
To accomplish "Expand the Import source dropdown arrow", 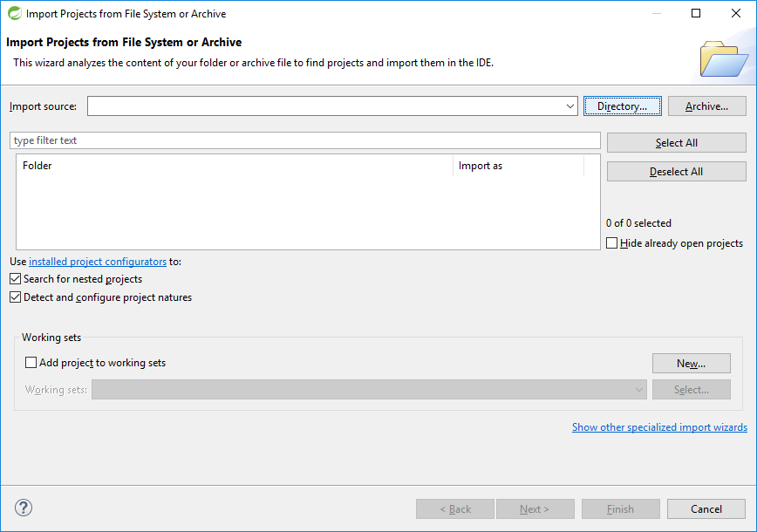I will [569, 106].
